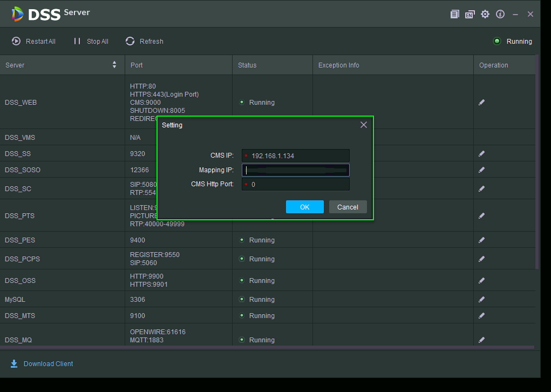Edit DSS_WEB port settings pencil
The image size is (551, 392).
point(481,102)
